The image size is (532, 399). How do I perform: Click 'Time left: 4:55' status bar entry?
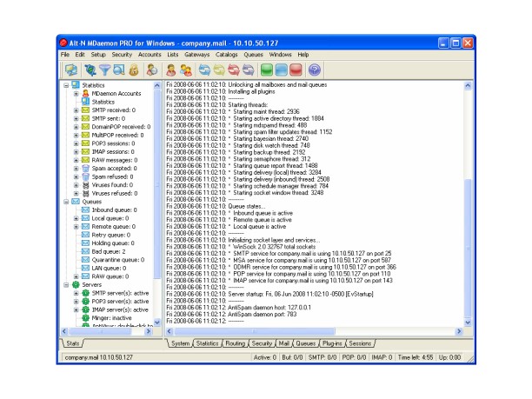coord(416,357)
